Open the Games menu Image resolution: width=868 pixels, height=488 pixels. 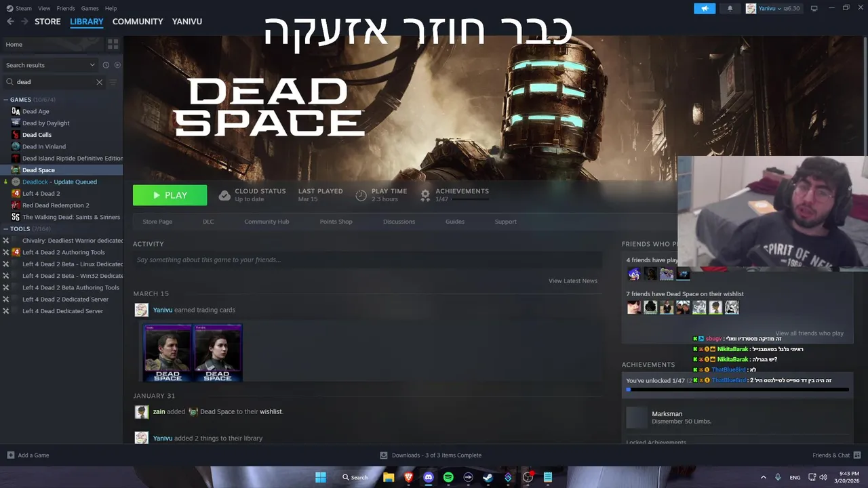click(x=90, y=8)
